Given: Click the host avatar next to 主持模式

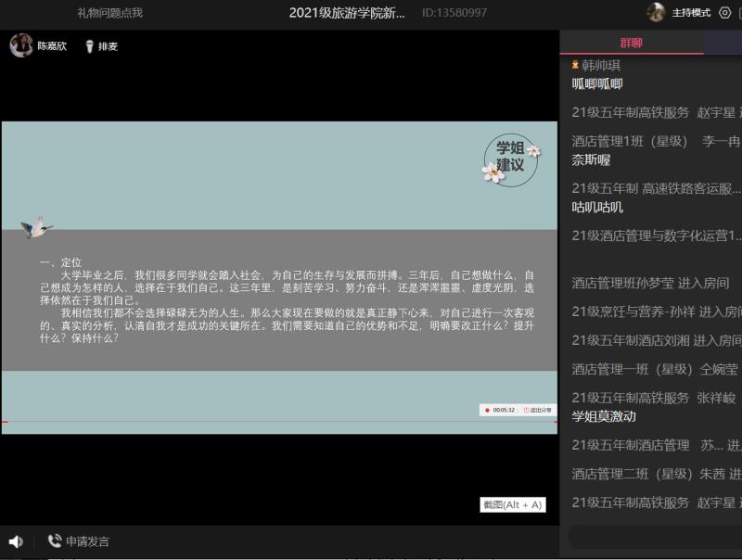Looking at the screenshot, I should 656,13.
